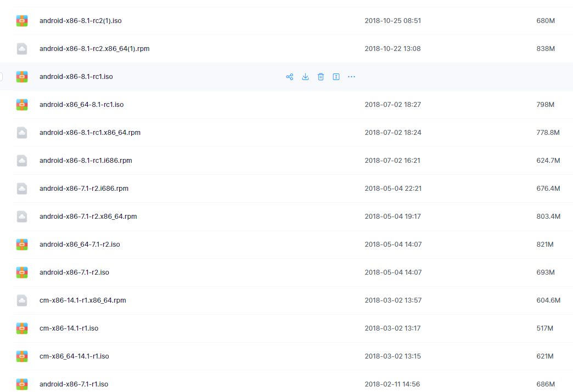
Task: Click file icon of android-x86-8.1-rc2.x86_64(1).rpm
Action: (22, 49)
